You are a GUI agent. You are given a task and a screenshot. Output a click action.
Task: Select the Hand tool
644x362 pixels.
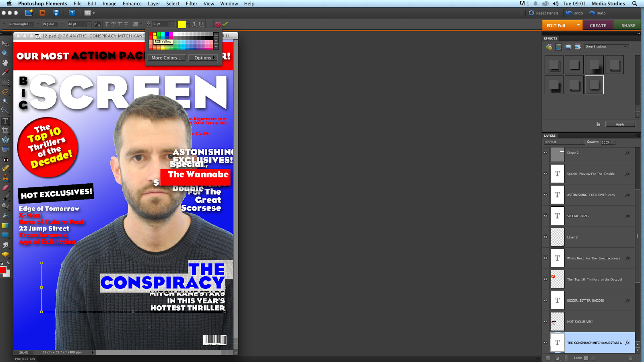coord(5,63)
